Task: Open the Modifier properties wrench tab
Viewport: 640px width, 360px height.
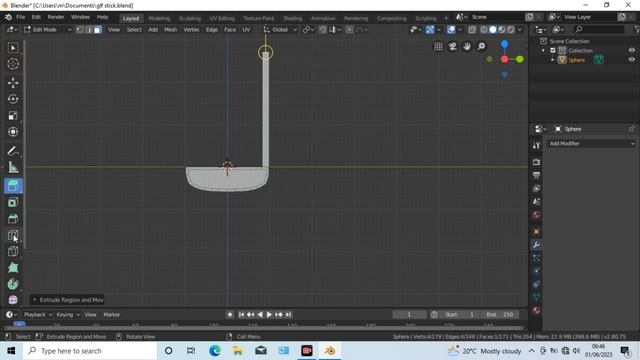Action: point(536,244)
